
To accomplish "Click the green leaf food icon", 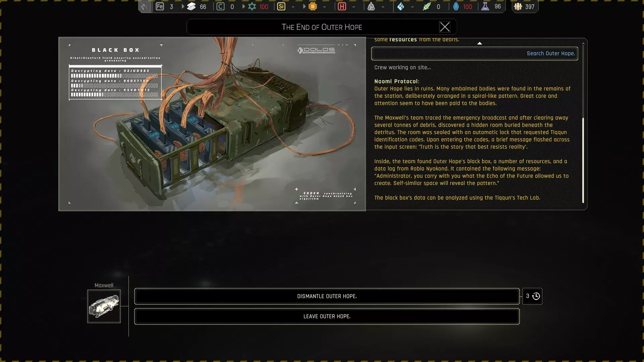I will point(426,6).
